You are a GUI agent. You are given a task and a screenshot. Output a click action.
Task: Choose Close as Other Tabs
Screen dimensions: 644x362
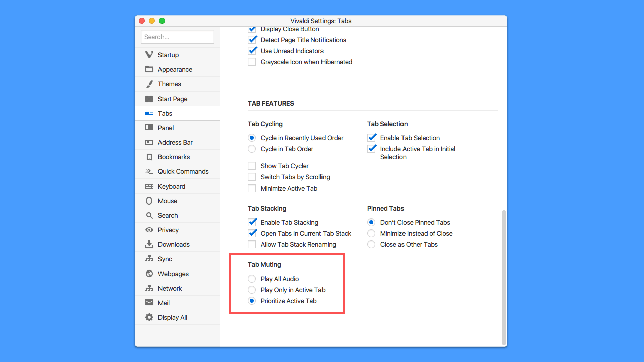click(x=371, y=244)
